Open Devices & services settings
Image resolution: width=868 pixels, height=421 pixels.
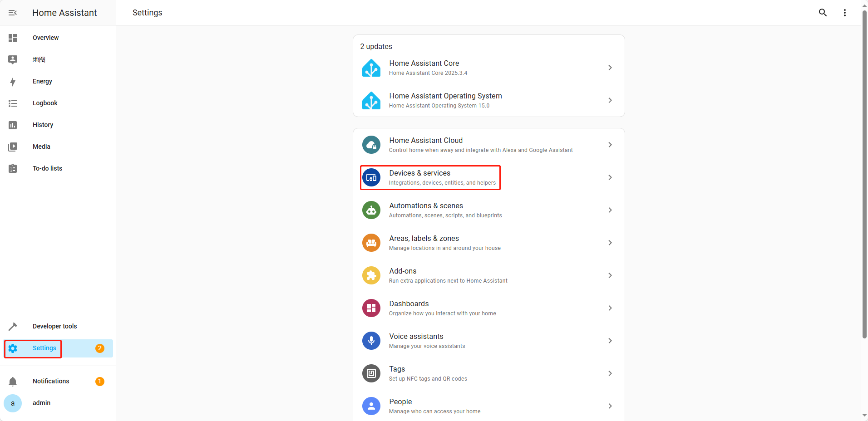(x=488, y=178)
